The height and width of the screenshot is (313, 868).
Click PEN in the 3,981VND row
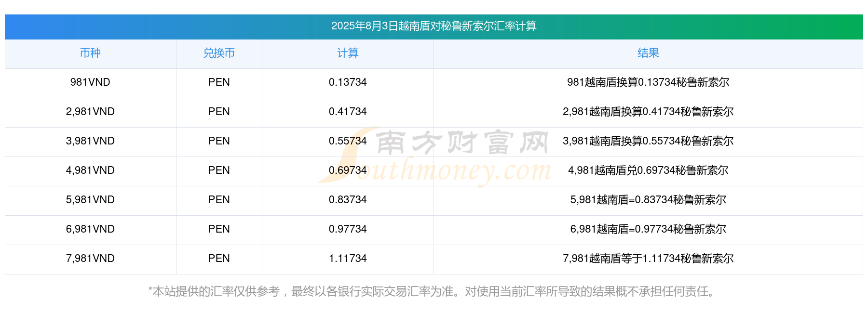pyautogui.click(x=219, y=141)
